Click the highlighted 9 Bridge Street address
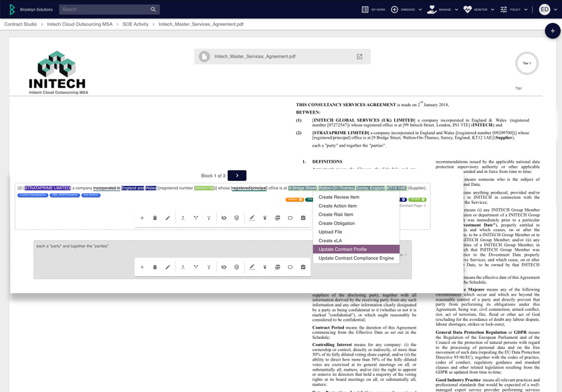 point(303,188)
